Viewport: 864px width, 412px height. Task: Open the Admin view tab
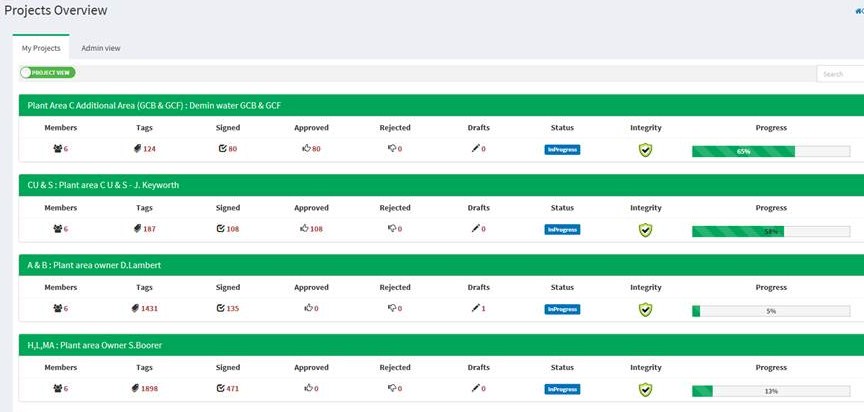101,48
